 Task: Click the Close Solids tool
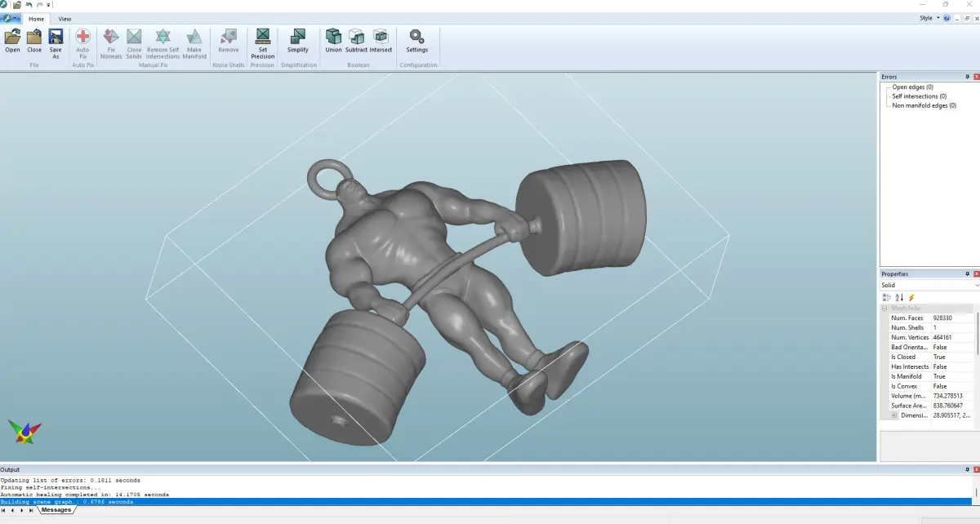coord(134,43)
